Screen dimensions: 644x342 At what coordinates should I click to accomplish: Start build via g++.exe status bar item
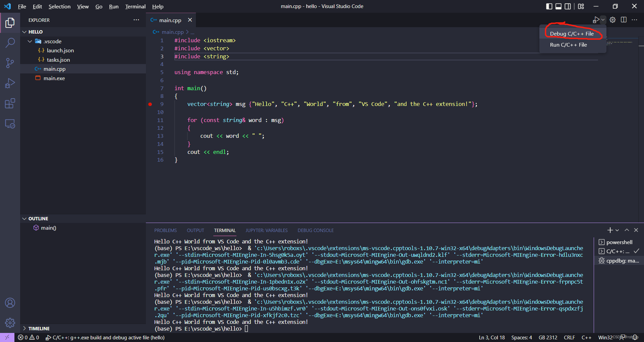[106, 337]
